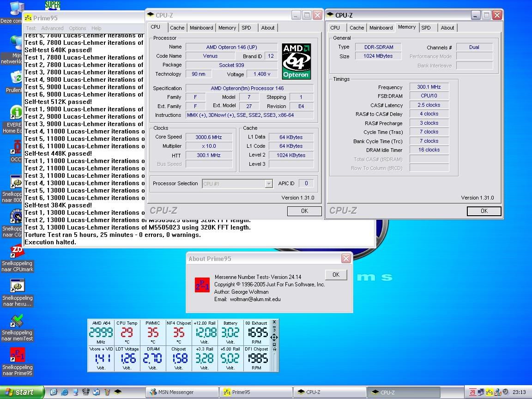Open the Cache tab in the Timings CPU-Z window
532x399 pixels.
click(357, 28)
